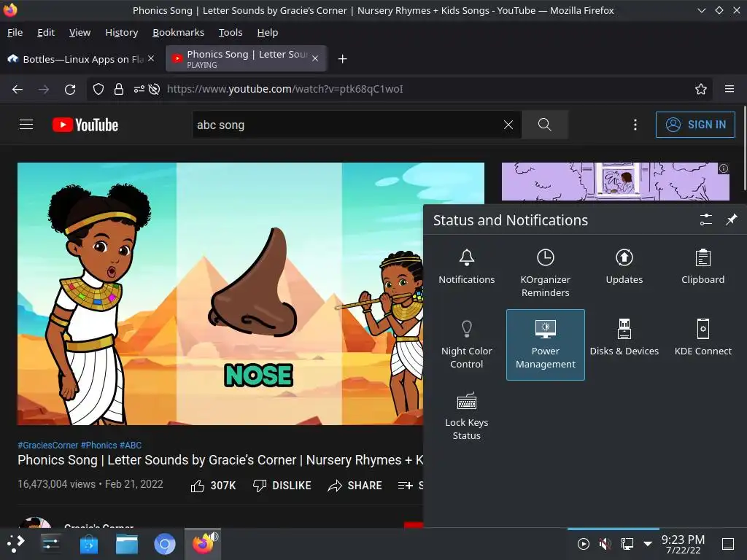The width and height of the screenshot is (747, 560).
Task: Open the Help menu
Action: (x=268, y=32)
